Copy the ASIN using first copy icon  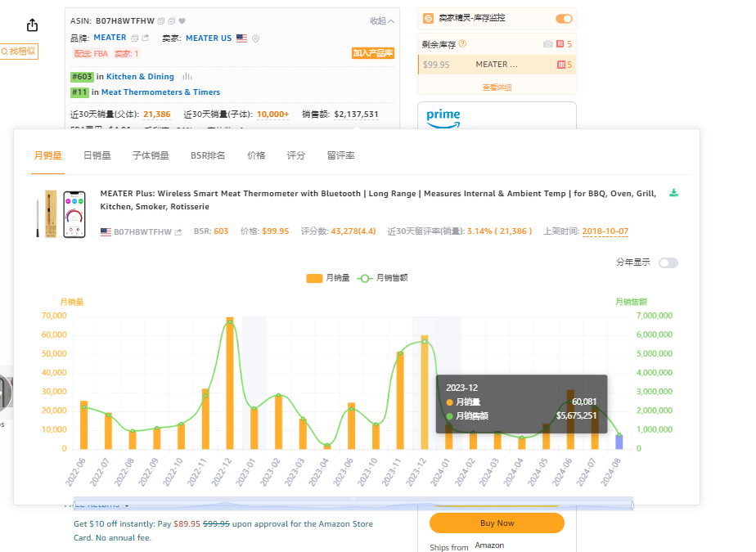tap(161, 21)
